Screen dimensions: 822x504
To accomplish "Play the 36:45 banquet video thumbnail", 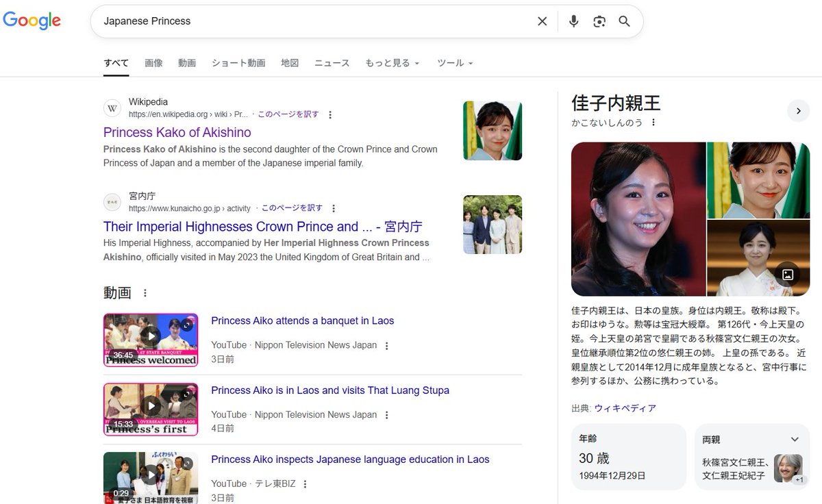I will (151, 340).
